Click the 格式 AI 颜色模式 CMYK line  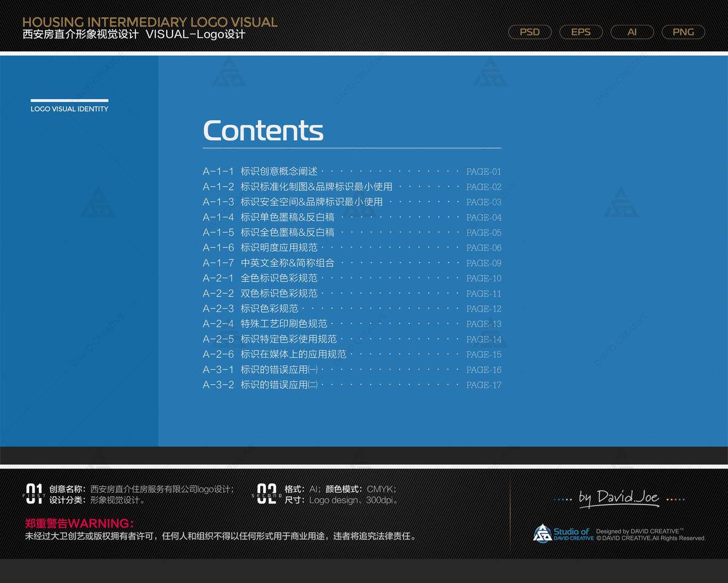coord(341,489)
